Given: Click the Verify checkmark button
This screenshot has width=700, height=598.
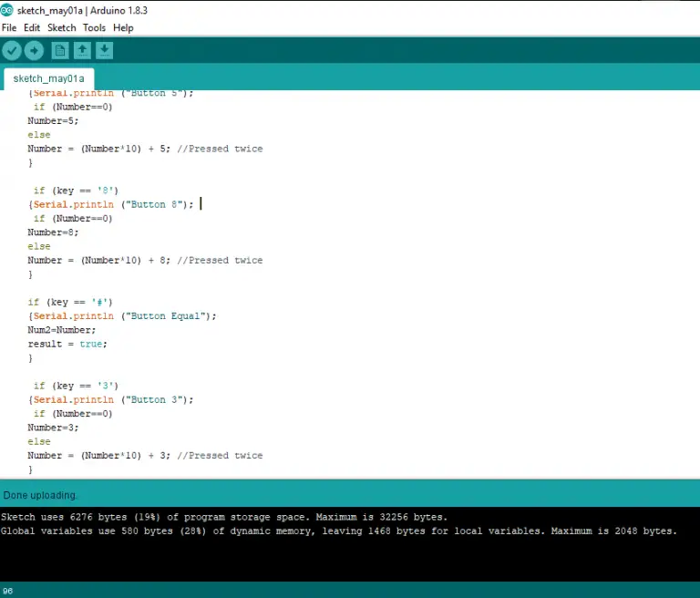Looking at the screenshot, I should click(x=12, y=51).
